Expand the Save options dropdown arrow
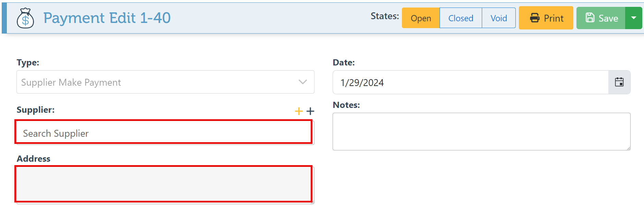 (x=634, y=18)
